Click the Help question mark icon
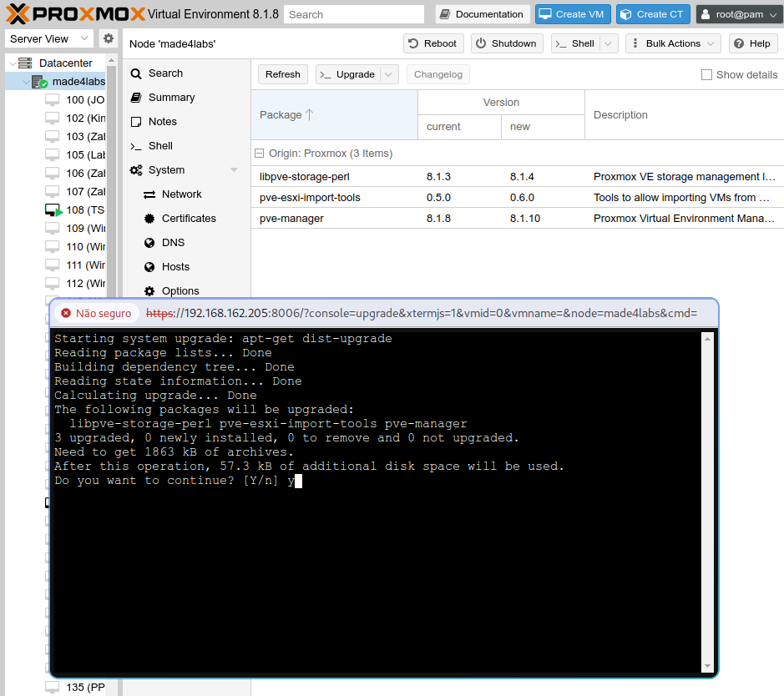The image size is (784, 696). tap(739, 43)
